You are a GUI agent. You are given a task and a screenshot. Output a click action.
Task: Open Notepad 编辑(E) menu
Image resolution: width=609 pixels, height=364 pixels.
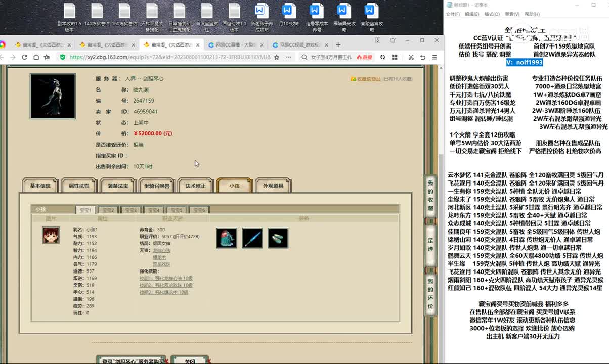pyautogui.click(x=472, y=14)
